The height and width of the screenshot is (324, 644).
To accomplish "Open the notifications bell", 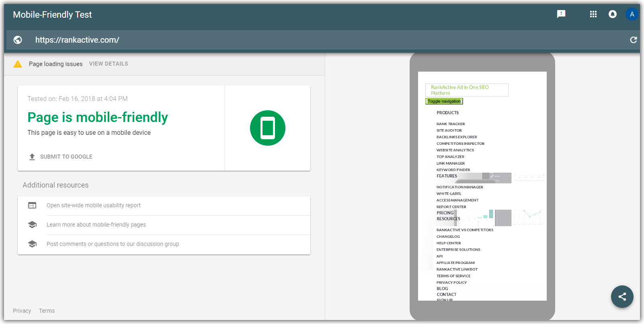I will coord(613,14).
